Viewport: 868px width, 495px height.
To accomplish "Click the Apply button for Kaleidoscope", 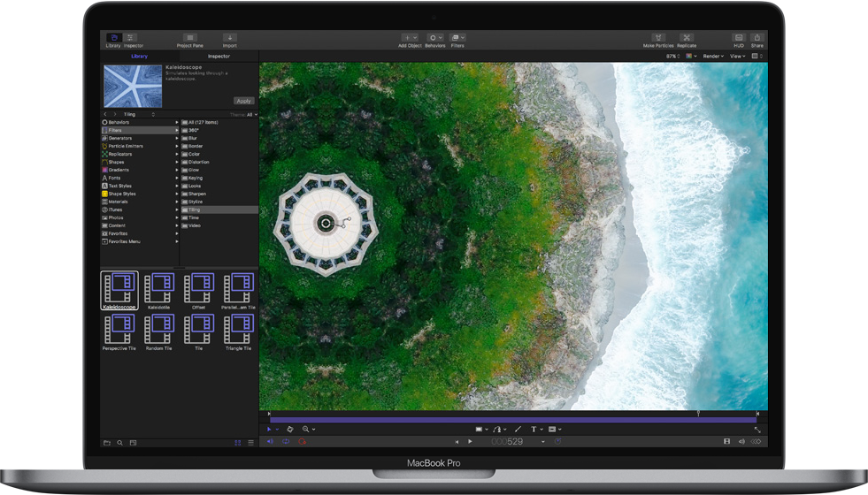I will click(x=243, y=101).
